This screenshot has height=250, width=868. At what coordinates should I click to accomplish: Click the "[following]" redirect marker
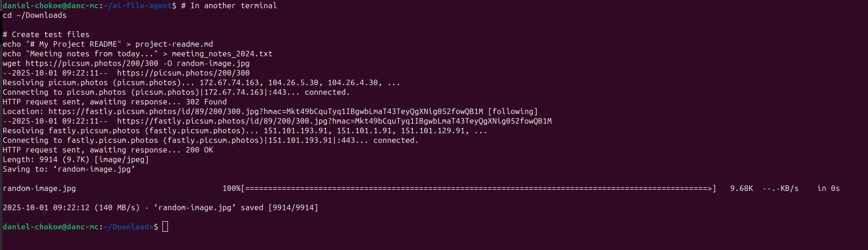coord(512,112)
